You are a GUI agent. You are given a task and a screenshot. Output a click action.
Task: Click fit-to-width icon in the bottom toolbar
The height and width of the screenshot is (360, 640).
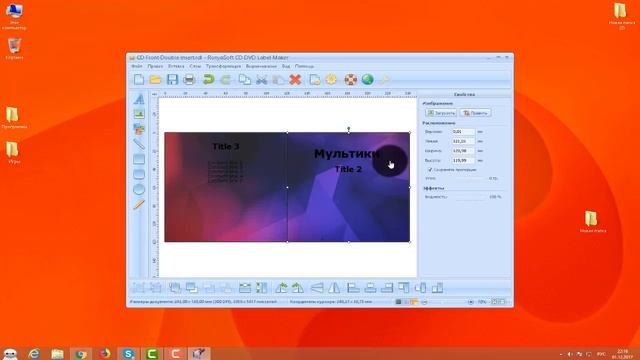[244, 288]
